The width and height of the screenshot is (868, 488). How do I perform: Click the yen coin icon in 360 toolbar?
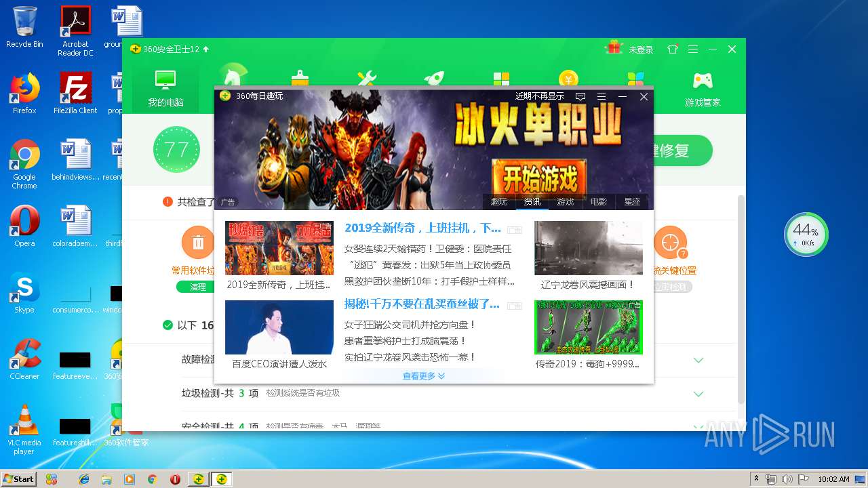[x=568, y=77]
